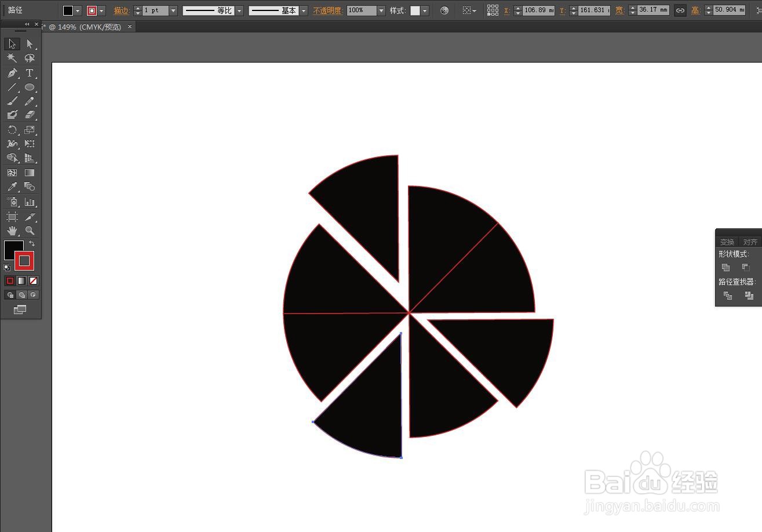Switch to Draw Normal mode
762x532 pixels.
tap(10, 295)
